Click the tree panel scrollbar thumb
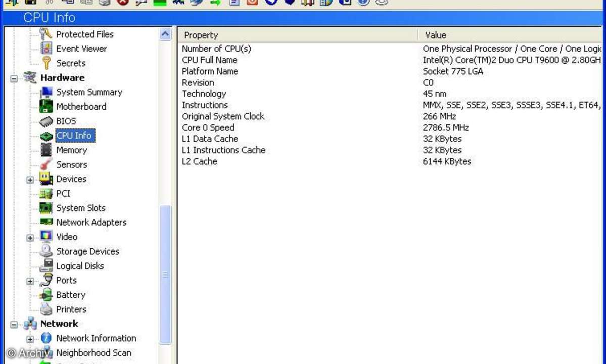Screen dimensions: 606x364 (x=165, y=275)
